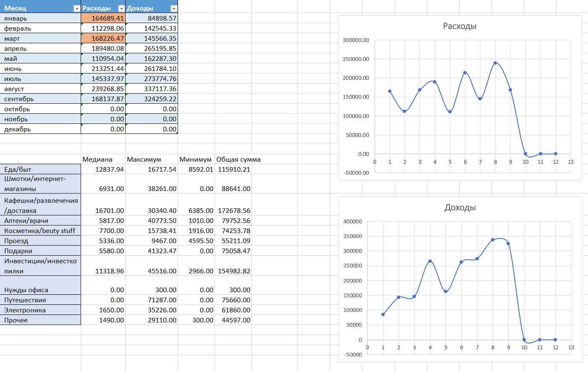Select income value 265195.85 for апрель
Image resolution: width=588 pixels, height=372 pixels.
(152, 48)
